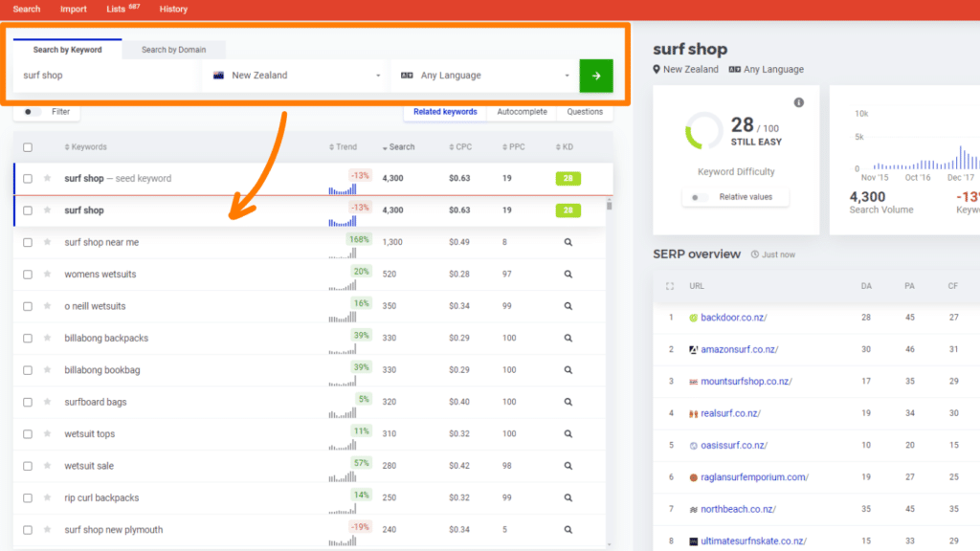Open keyword difficulty info icon

[799, 102]
